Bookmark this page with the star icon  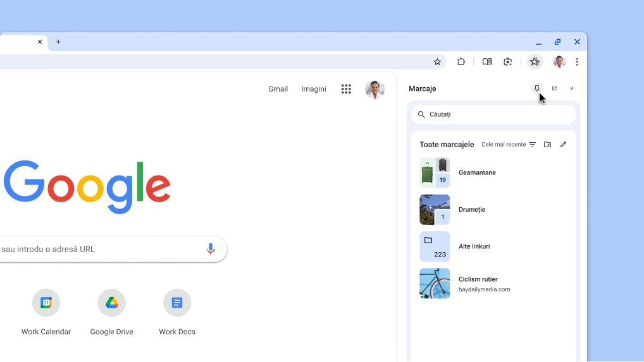(x=437, y=62)
